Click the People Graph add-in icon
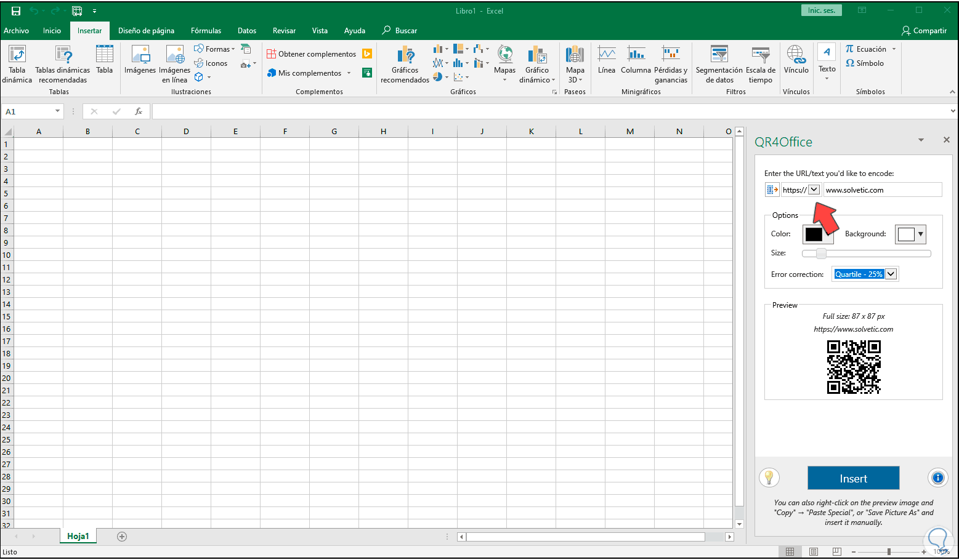Screen dimensions: 959x560 [367, 73]
